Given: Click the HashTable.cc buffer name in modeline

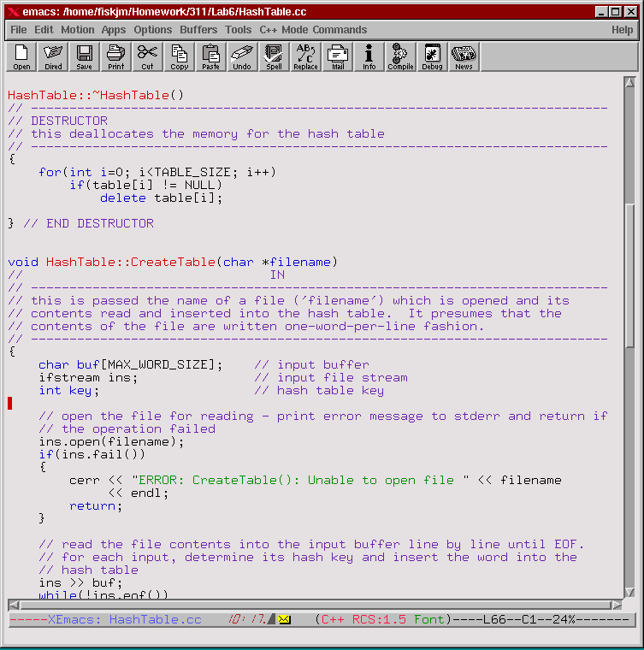Looking at the screenshot, I should click(x=155, y=619).
